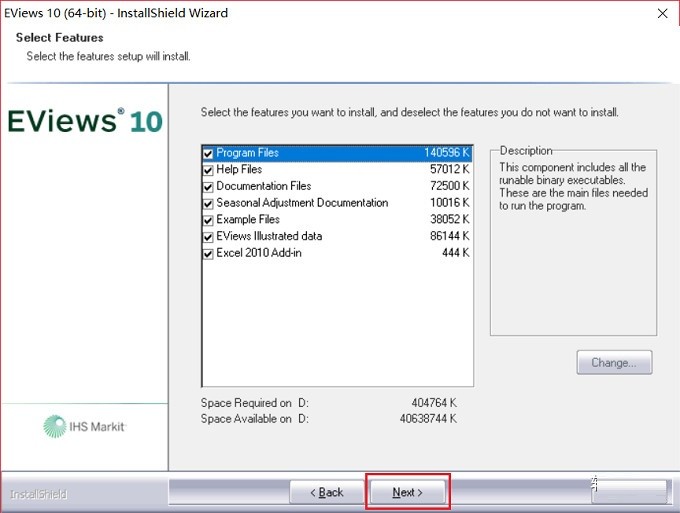Open the Change... destination dialog
Screen dimensions: 680x513
coord(614,363)
